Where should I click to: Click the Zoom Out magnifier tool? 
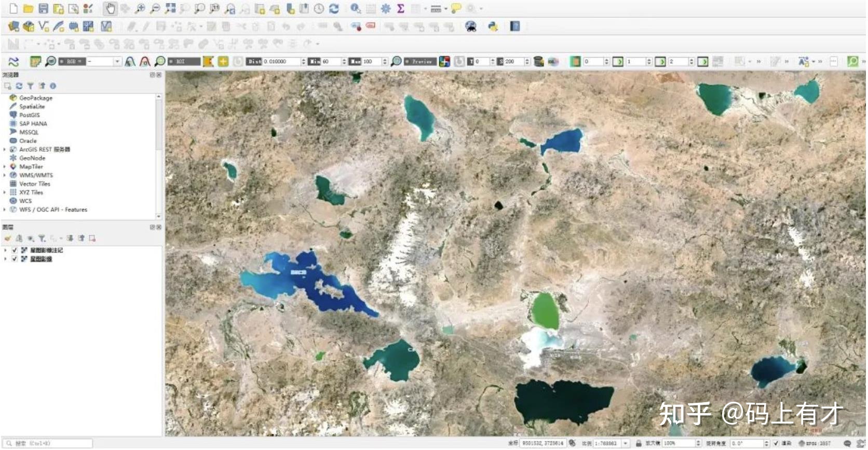[155, 8]
